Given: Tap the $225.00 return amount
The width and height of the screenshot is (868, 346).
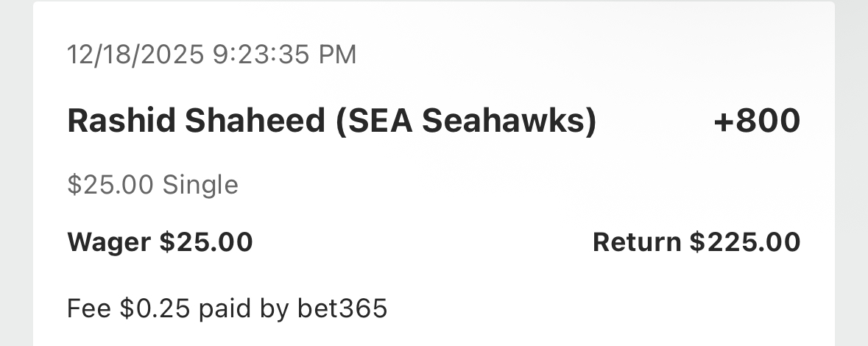Looking at the screenshot, I should click(x=744, y=241).
